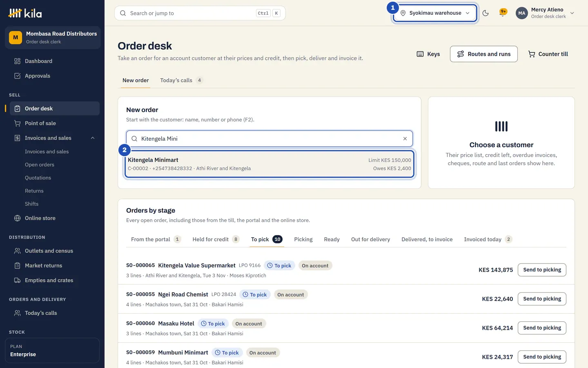This screenshot has height=368, width=588.
Task: Open Returns under Invoices and sales
Action: pyautogui.click(x=34, y=191)
